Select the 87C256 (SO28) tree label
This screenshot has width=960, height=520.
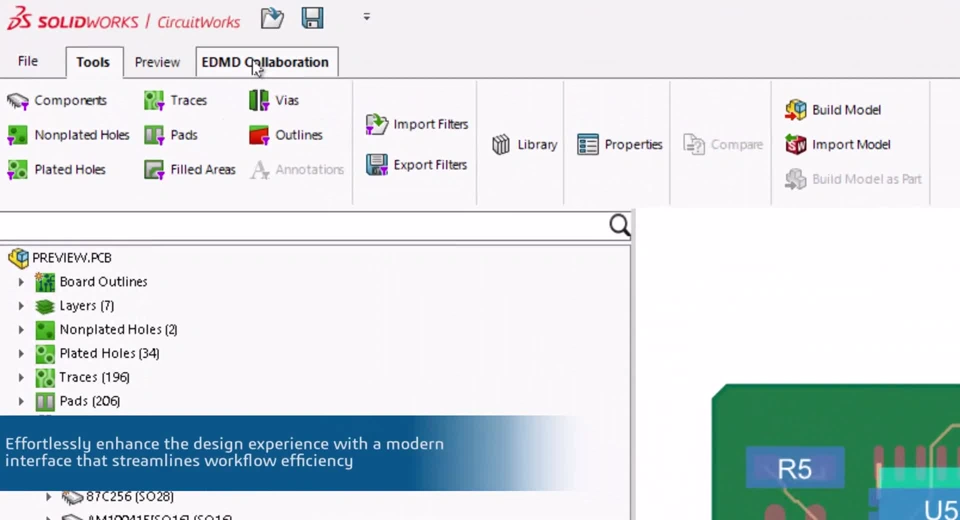(x=130, y=497)
